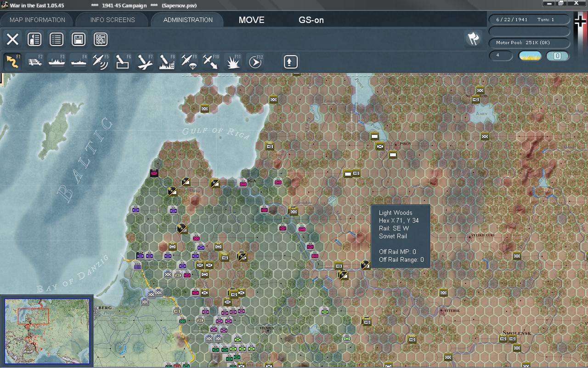Click the light-blue button showing 0
The width and height of the screenshot is (588, 368).
click(558, 56)
